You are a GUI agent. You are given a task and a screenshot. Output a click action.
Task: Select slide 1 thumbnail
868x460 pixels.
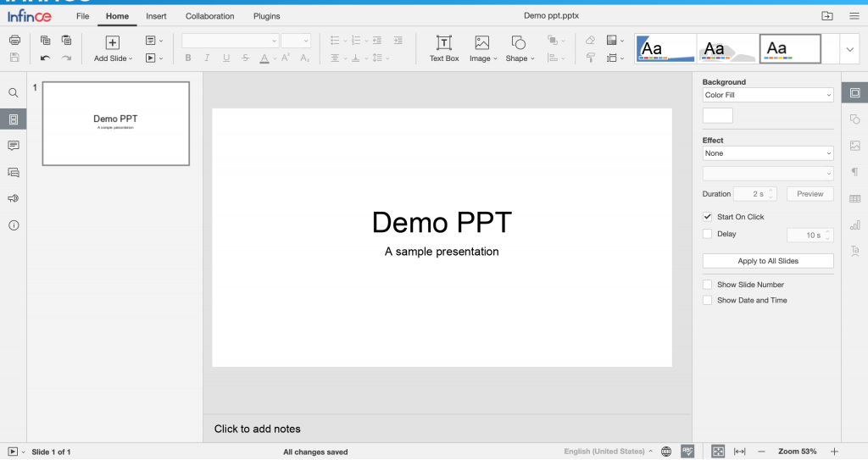coord(115,124)
